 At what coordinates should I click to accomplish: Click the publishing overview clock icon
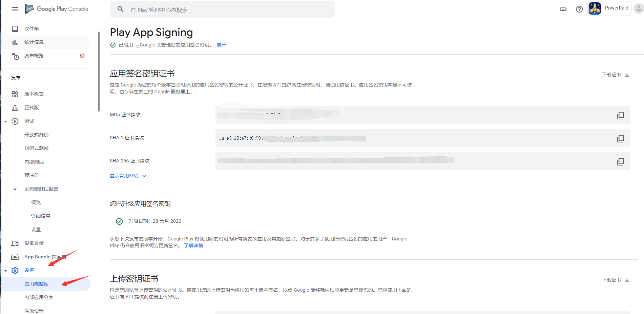click(x=15, y=56)
